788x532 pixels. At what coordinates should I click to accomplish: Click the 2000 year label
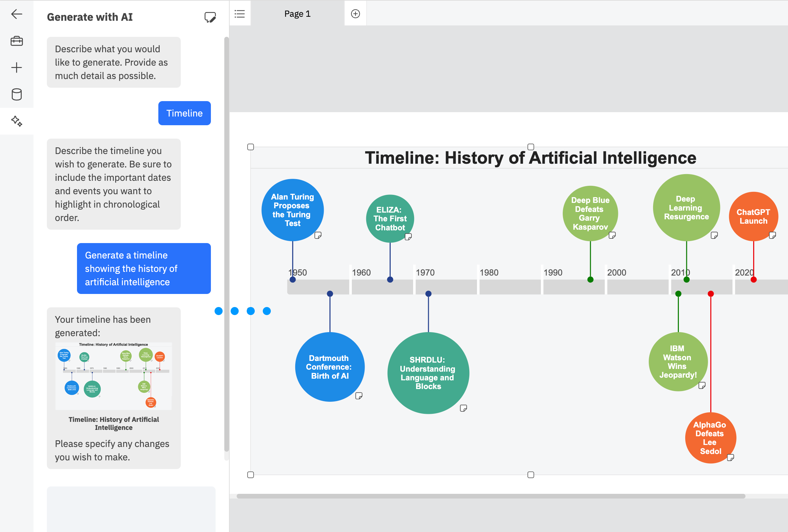tap(616, 272)
